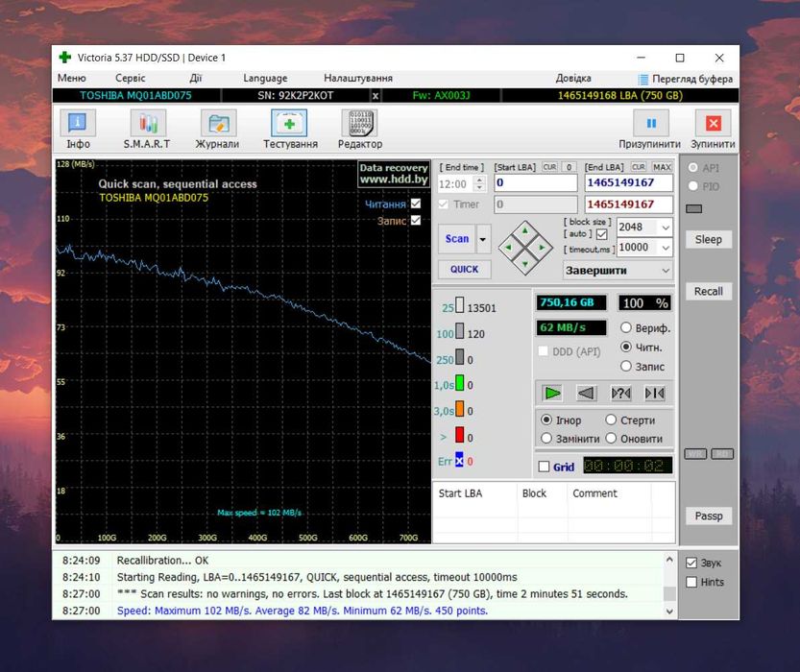800x672 pixels.
Task: Click the CUR button for Start LBA
Action: pyautogui.click(x=549, y=167)
